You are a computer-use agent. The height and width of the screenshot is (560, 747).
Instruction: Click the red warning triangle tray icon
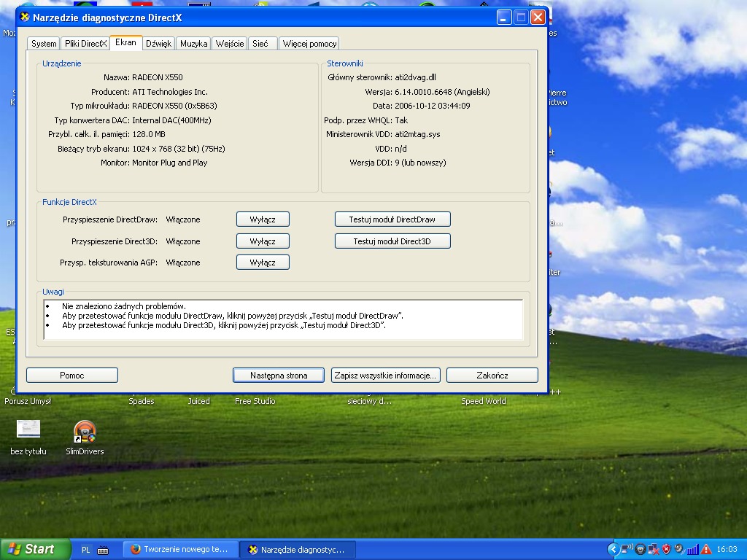[705, 550]
